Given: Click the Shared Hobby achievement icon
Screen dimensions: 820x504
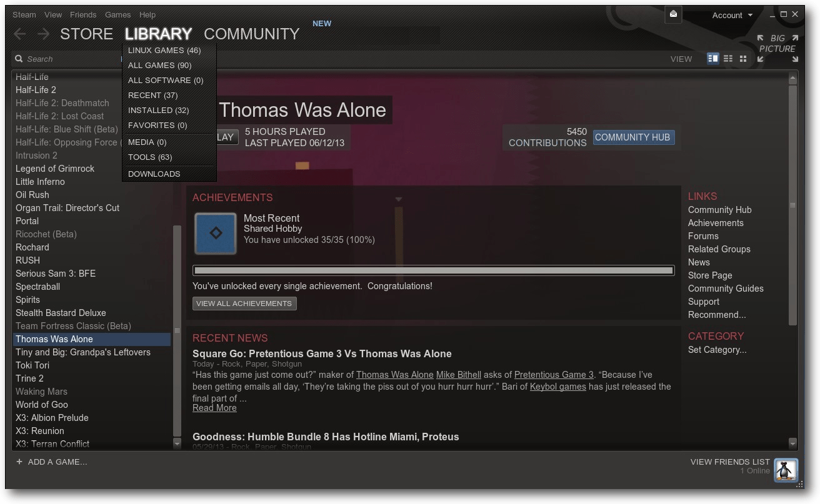Looking at the screenshot, I should [216, 234].
